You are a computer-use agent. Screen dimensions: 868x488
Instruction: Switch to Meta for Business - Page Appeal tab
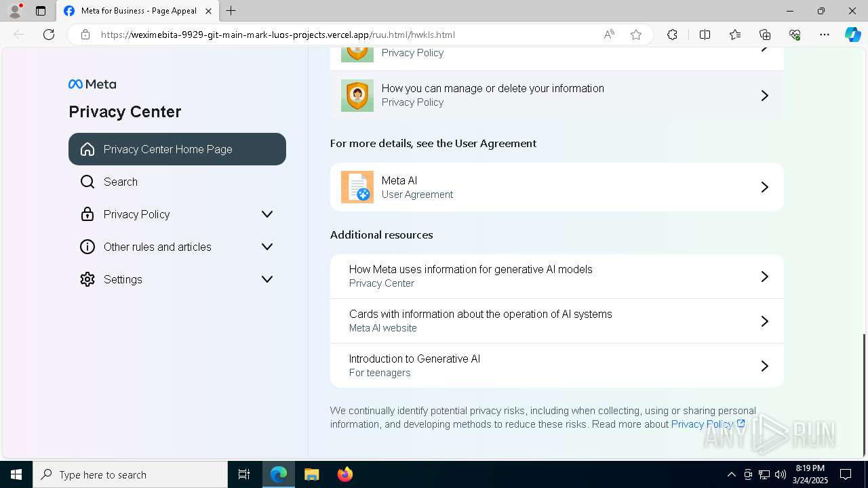point(138,11)
